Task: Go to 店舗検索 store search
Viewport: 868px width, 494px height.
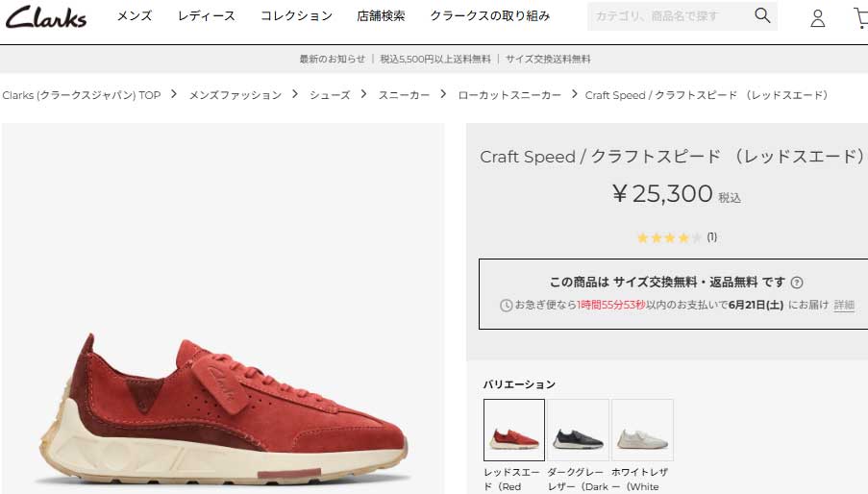Action: (x=381, y=16)
